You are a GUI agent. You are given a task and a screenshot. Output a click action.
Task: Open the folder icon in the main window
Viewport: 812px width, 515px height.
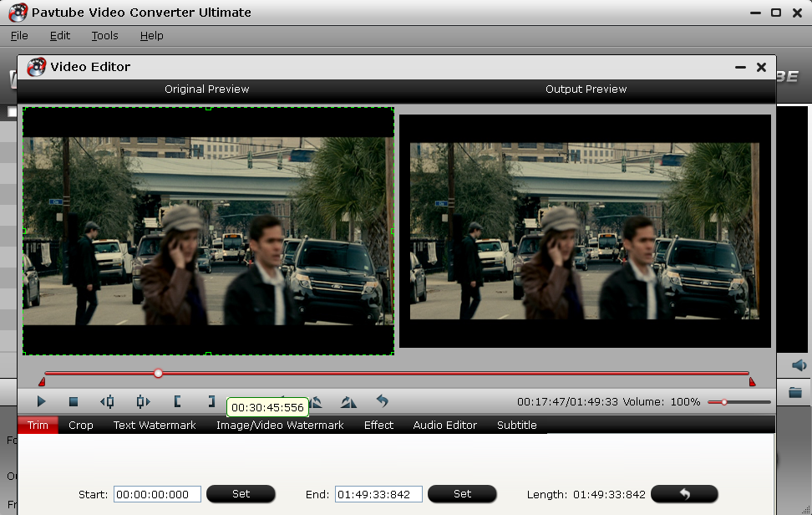[795, 392]
